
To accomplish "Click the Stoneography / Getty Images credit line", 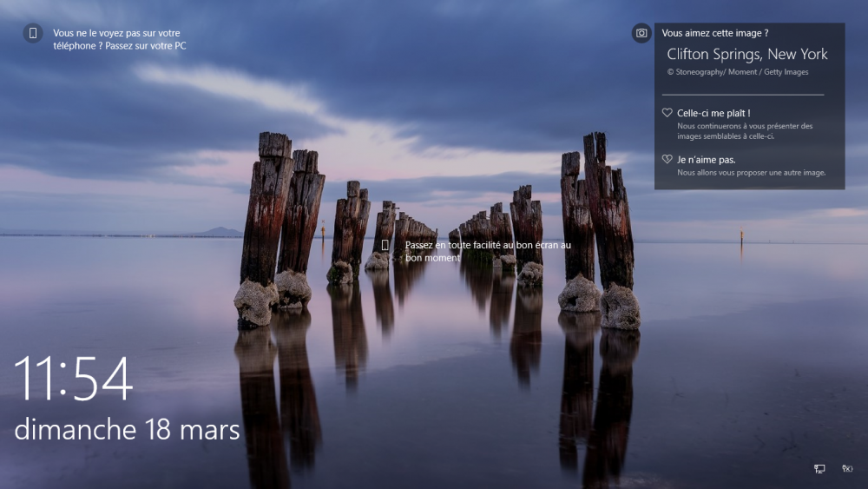I will point(737,72).
